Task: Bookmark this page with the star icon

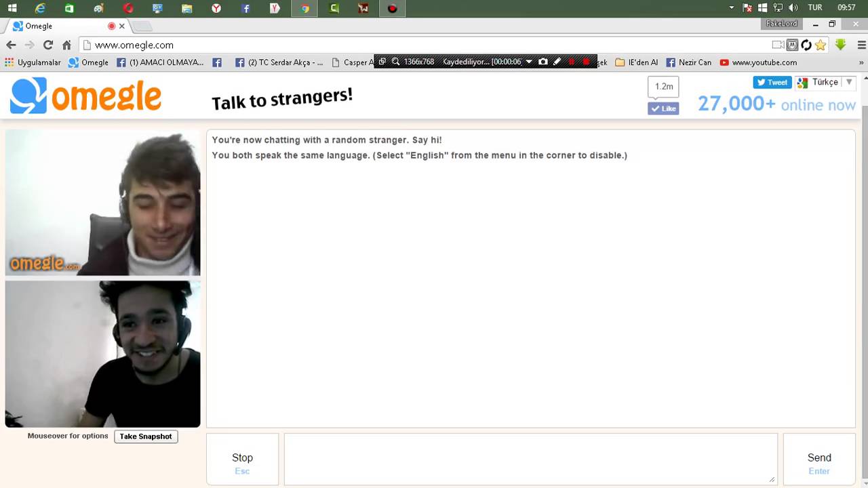Action: [821, 45]
